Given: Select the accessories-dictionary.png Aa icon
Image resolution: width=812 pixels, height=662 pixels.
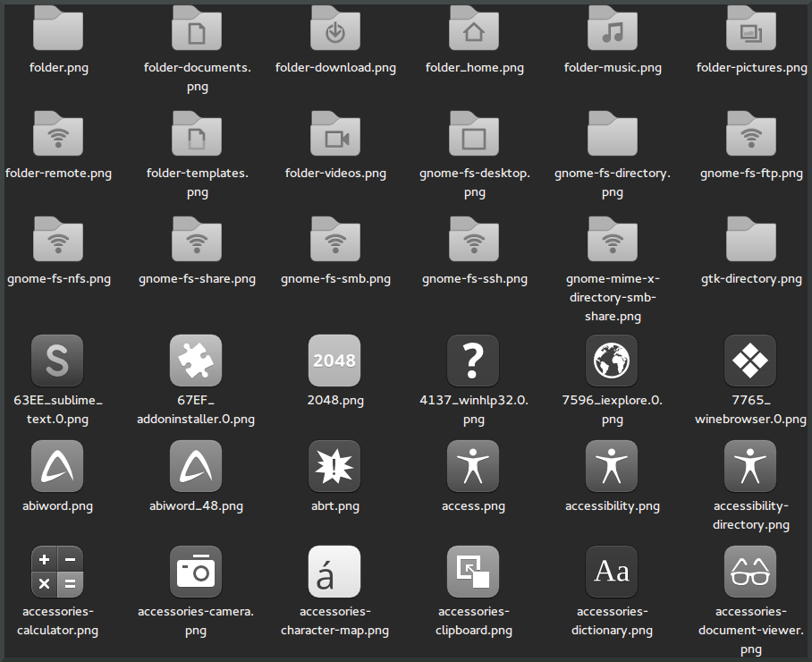Looking at the screenshot, I should coord(612,572).
